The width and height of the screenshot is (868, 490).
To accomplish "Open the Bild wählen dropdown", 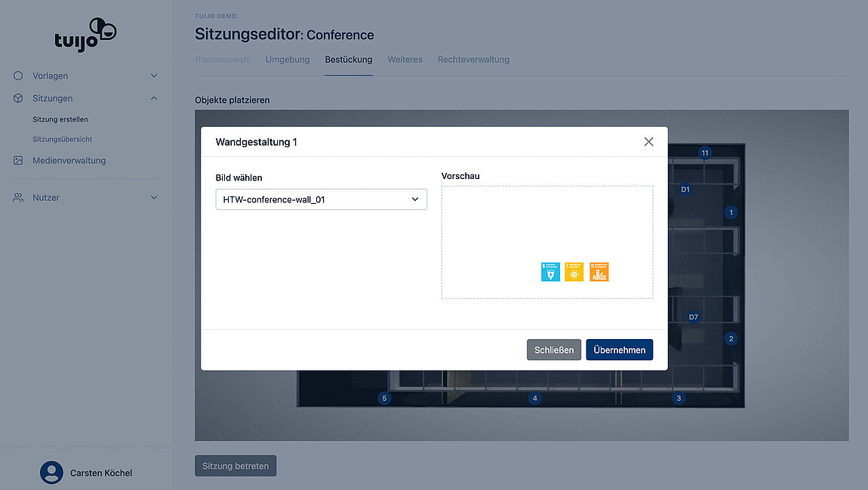I will 321,199.
